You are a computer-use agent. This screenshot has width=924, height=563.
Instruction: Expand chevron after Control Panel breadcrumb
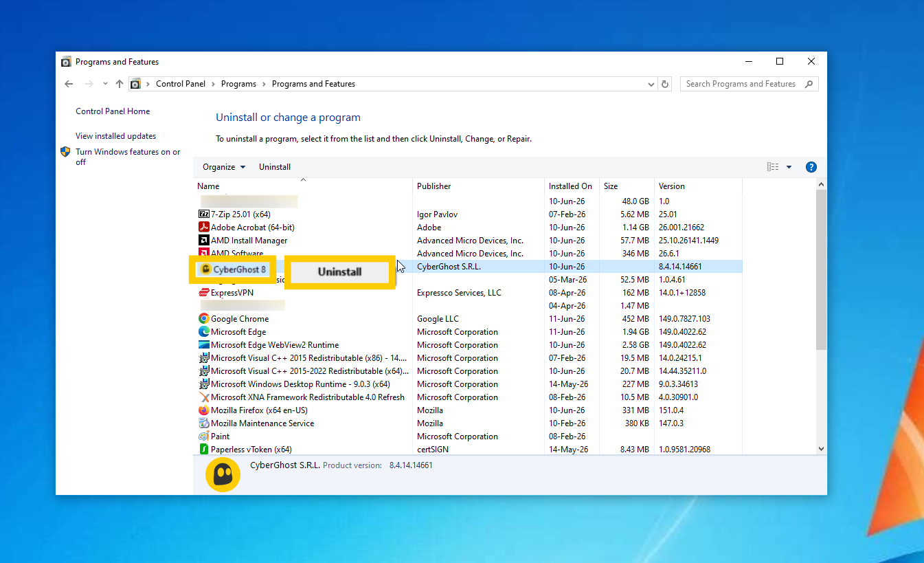(213, 84)
